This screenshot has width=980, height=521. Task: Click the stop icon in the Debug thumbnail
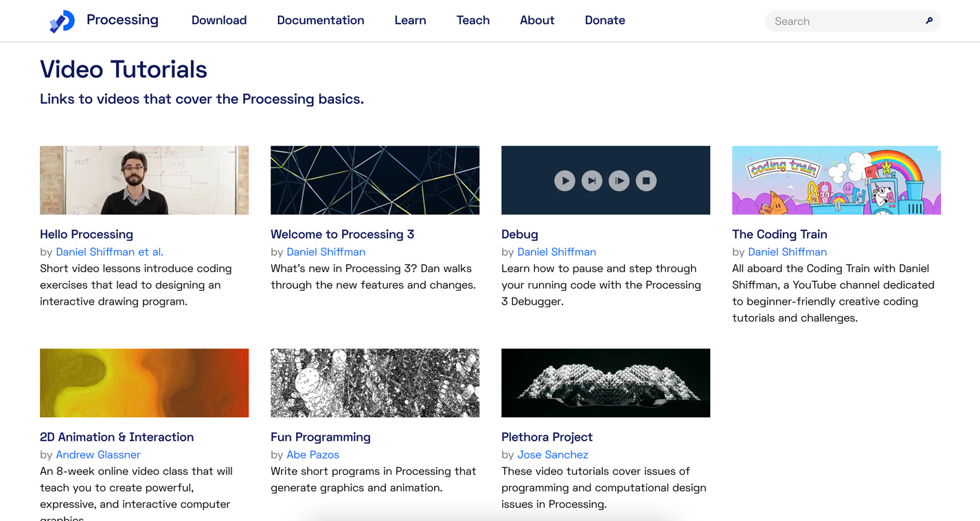[646, 181]
